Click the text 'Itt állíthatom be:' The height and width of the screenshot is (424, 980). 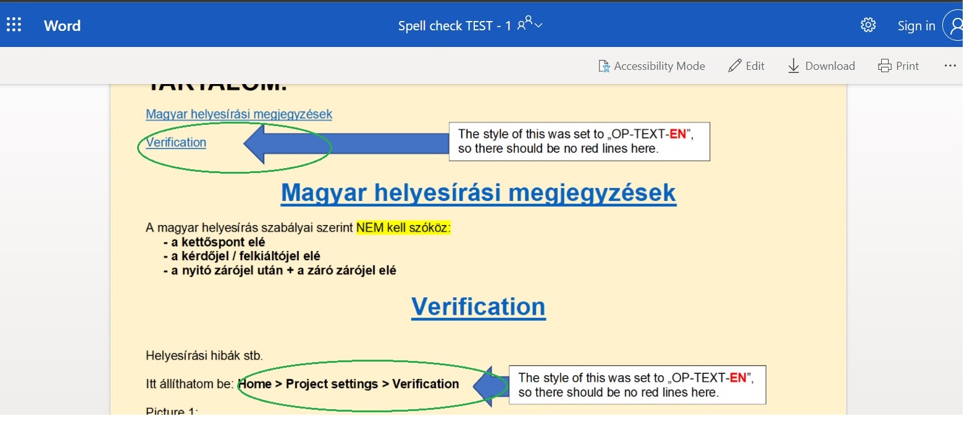[190, 384]
